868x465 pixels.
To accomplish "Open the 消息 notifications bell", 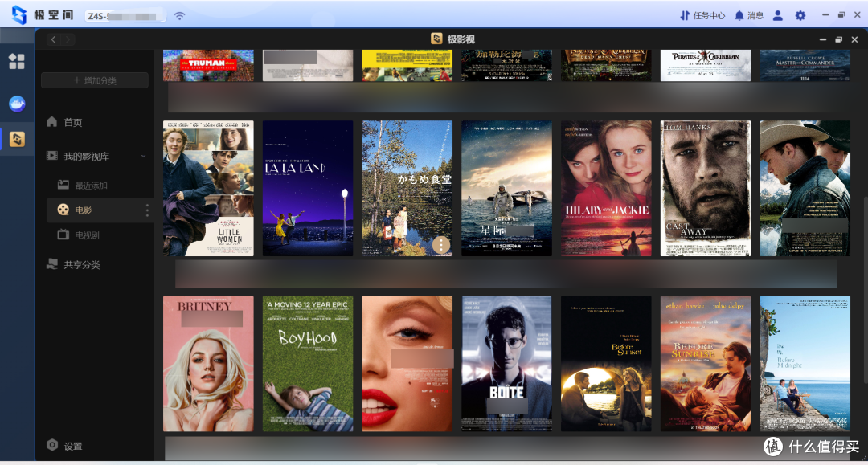I will pos(749,15).
